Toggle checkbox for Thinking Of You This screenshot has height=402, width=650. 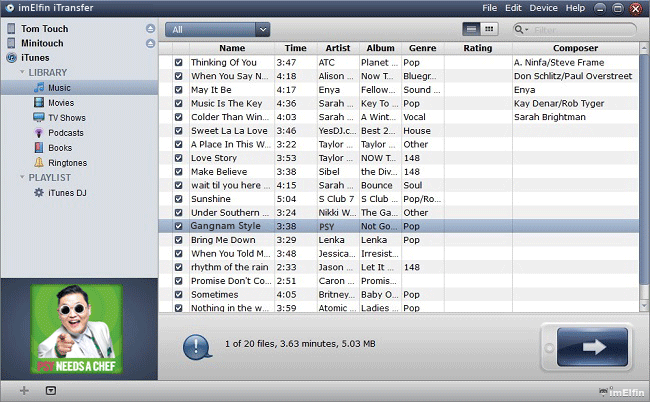pyautogui.click(x=178, y=63)
